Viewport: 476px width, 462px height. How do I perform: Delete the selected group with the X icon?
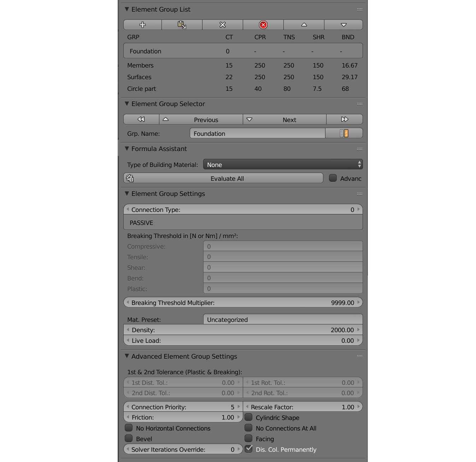tap(223, 25)
